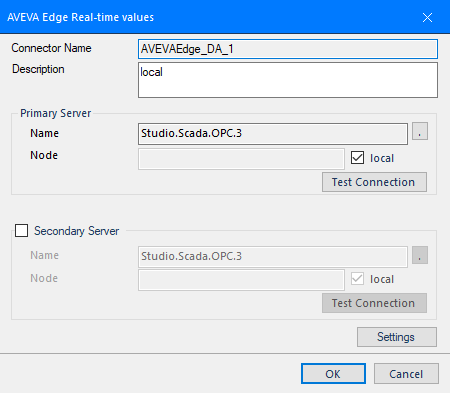Click the Connector Name input field
450x393 pixels.
(x=288, y=49)
